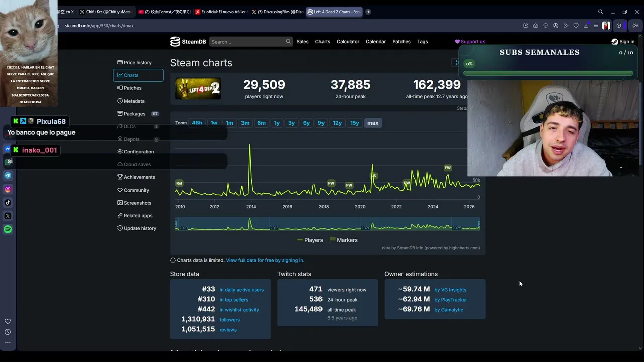Open the Tags link in SteamDB header

(x=423, y=42)
